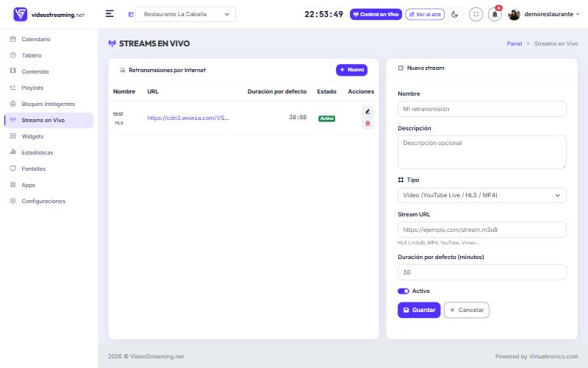This screenshot has width=588, height=368.
Task: Click Pantallas sidebar icon
Action: pos(12,169)
